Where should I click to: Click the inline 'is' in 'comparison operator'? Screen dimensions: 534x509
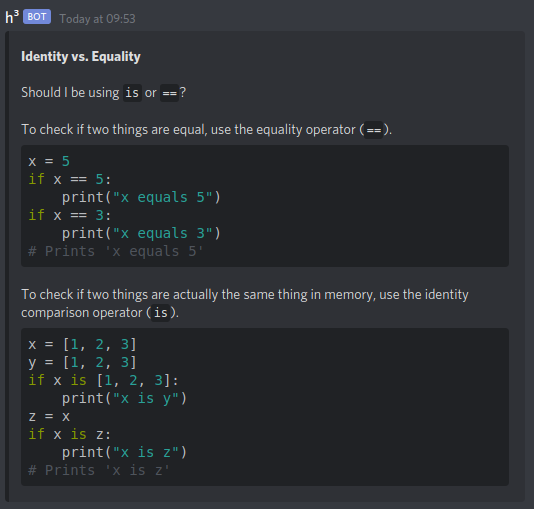[160, 313]
